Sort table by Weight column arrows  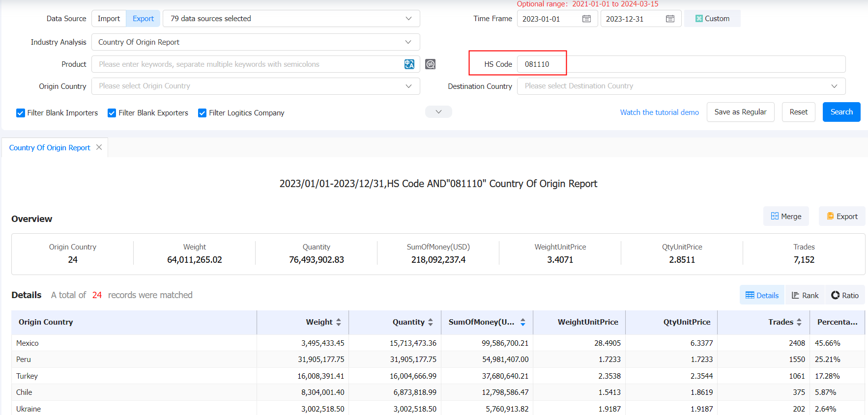click(338, 322)
